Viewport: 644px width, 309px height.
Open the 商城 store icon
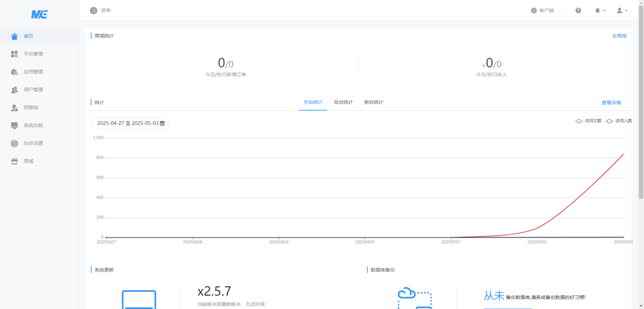coord(15,161)
